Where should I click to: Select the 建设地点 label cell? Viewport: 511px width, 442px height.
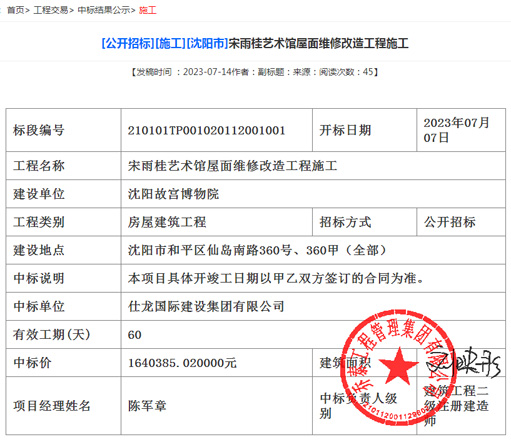coord(63,250)
